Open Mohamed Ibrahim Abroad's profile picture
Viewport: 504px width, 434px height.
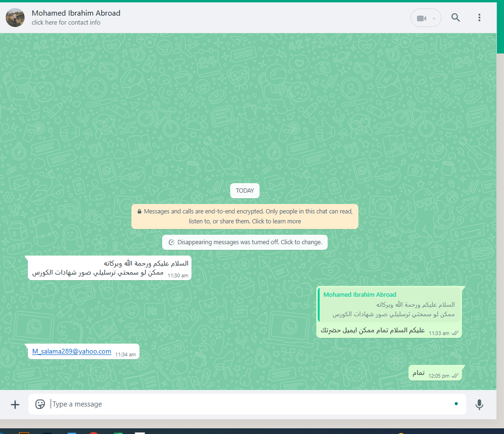(15, 18)
